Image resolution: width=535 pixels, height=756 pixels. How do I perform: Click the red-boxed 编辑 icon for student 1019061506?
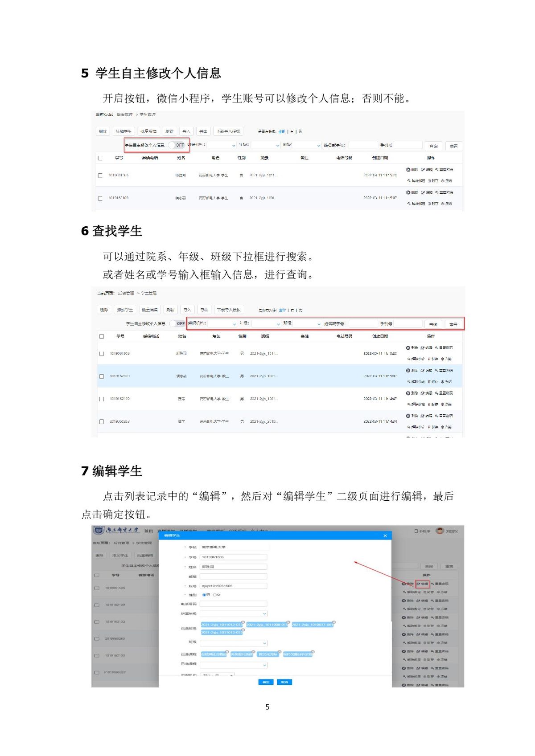click(422, 584)
